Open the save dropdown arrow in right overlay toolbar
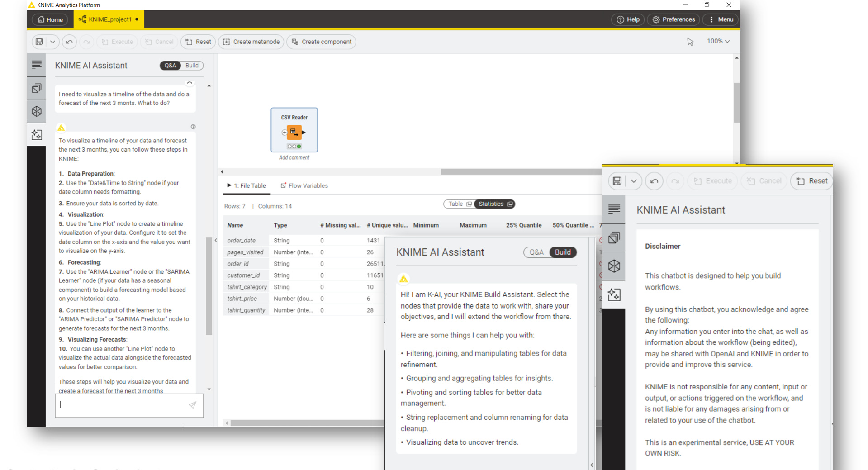868x470 pixels. point(634,181)
